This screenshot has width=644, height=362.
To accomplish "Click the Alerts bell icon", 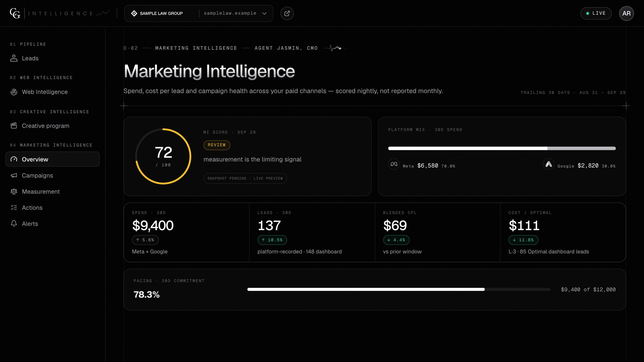I will (x=14, y=224).
